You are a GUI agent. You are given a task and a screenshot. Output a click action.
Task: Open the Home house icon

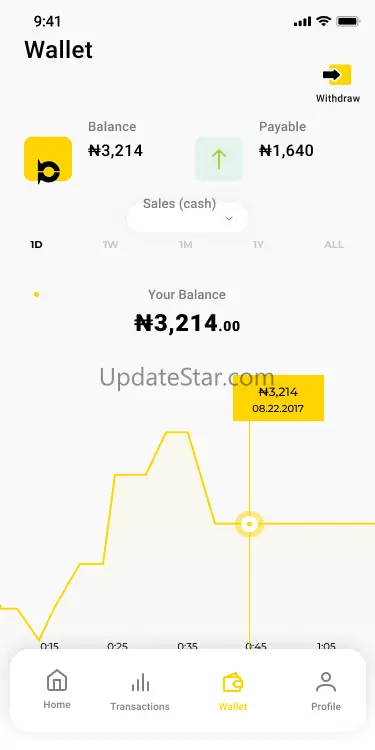point(57,680)
